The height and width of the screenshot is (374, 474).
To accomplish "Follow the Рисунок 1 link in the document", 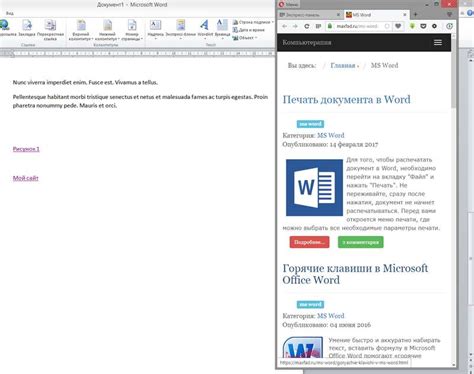I will (26, 149).
